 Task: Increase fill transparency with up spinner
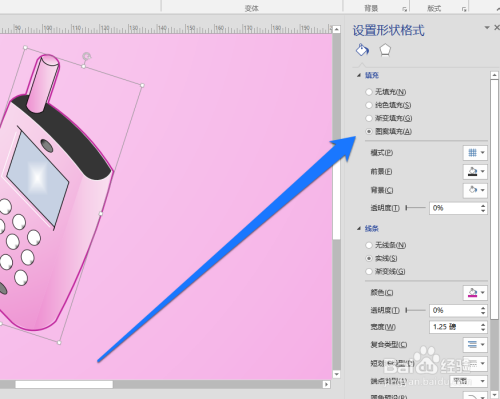483,205
